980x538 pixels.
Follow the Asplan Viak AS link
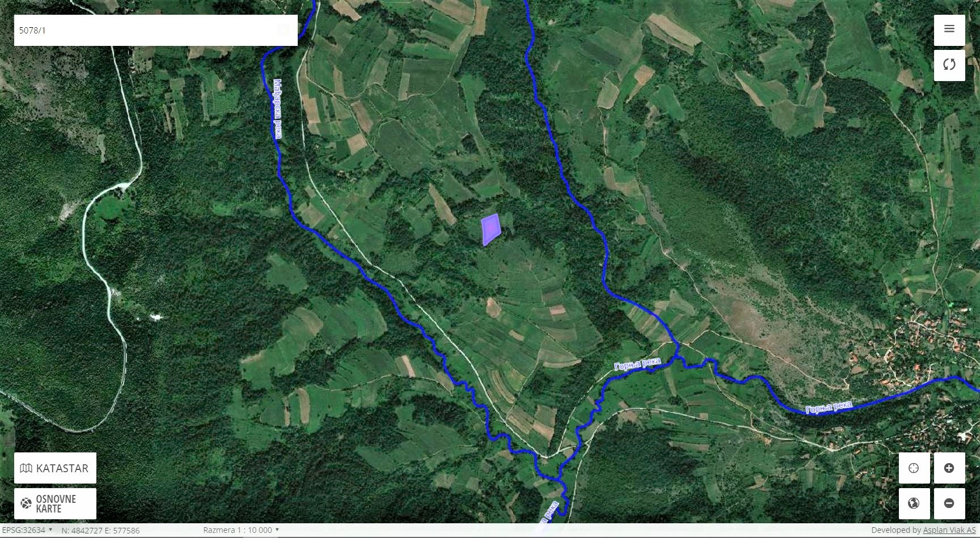[x=949, y=530]
